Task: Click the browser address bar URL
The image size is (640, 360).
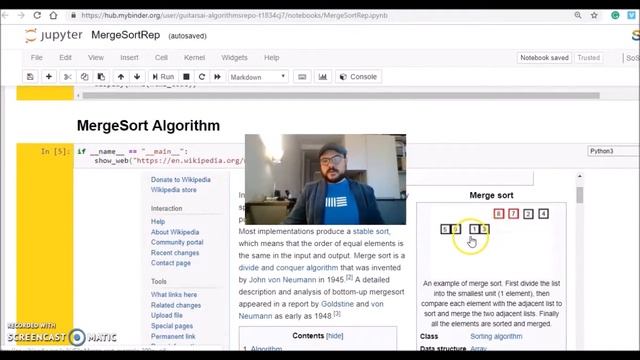Action: (x=234, y=16)
